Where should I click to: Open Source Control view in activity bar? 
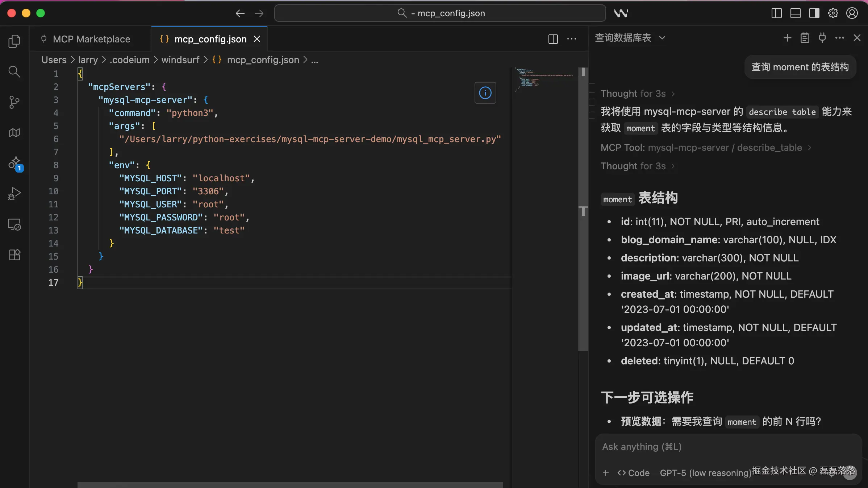click(x=14, y=102)
